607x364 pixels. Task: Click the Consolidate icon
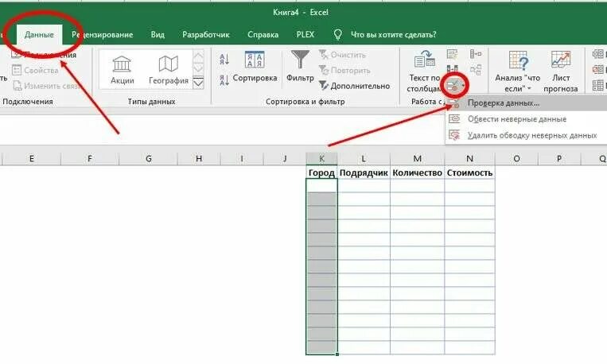[x=476, y=54]
